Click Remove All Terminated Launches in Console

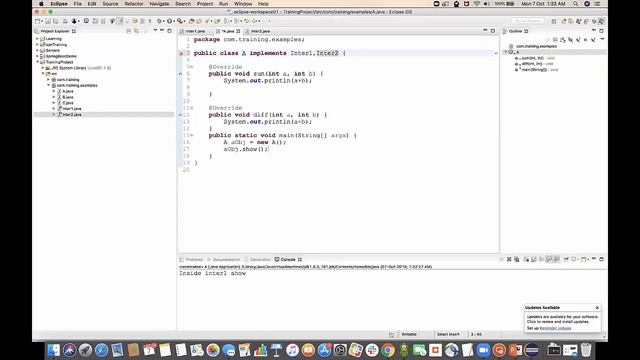517,259
